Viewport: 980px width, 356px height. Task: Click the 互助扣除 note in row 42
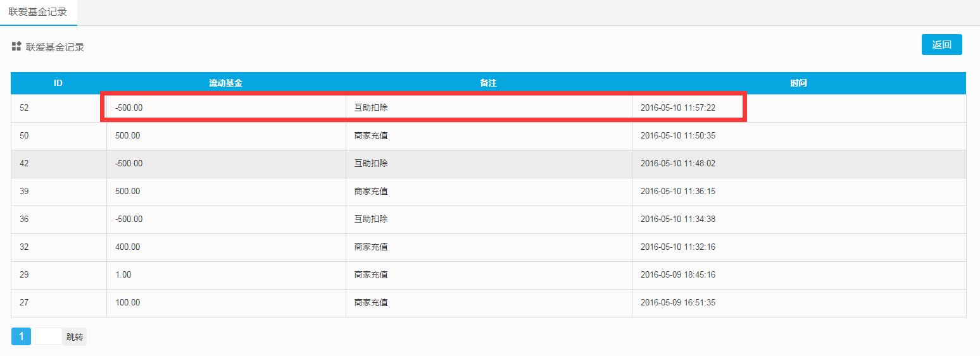[371, 164]
